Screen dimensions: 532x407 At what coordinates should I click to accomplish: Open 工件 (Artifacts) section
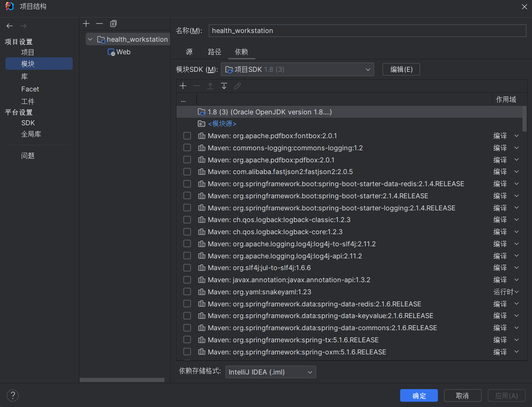28,101
